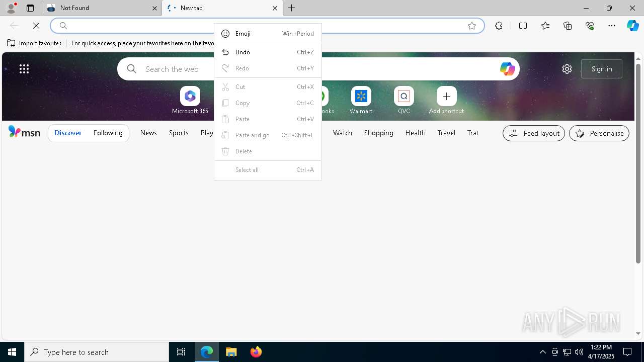Image resolution: width=644 pixels, height=362 pixels.
Task: Switch to the Discover feed tab
Action: tap(68, 133)
